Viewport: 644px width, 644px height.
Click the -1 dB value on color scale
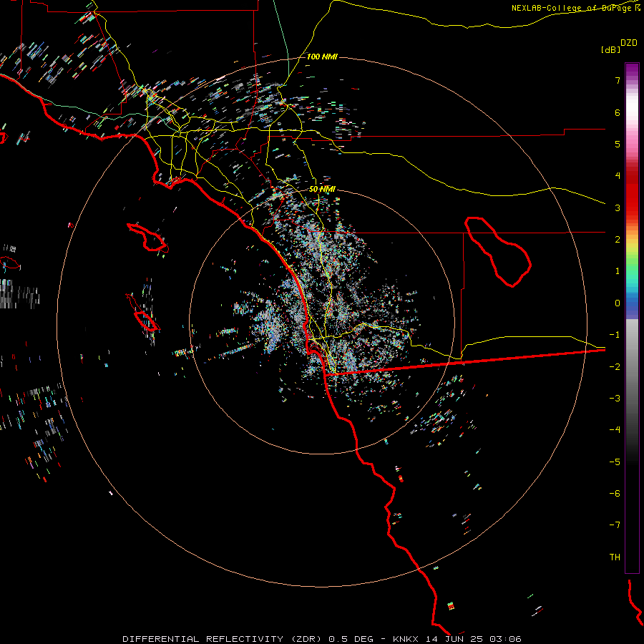click(x=615, y=335)
